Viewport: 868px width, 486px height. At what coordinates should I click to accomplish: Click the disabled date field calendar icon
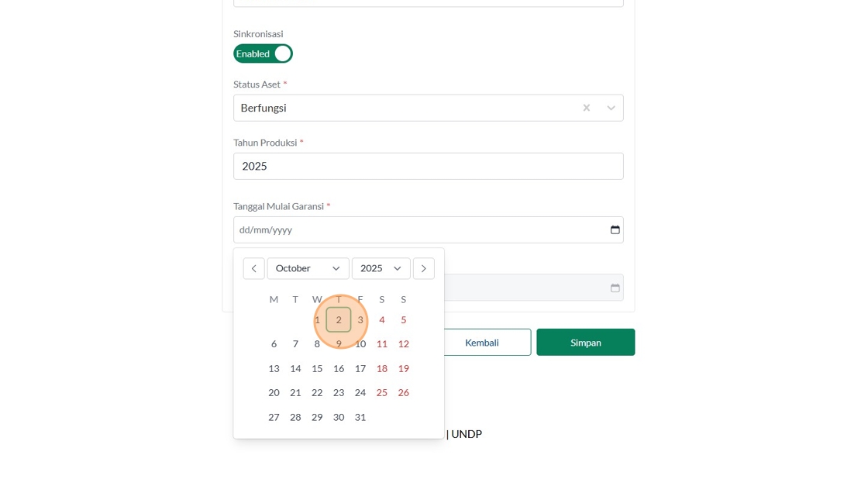pyautogui.click(x=615, y=288)
